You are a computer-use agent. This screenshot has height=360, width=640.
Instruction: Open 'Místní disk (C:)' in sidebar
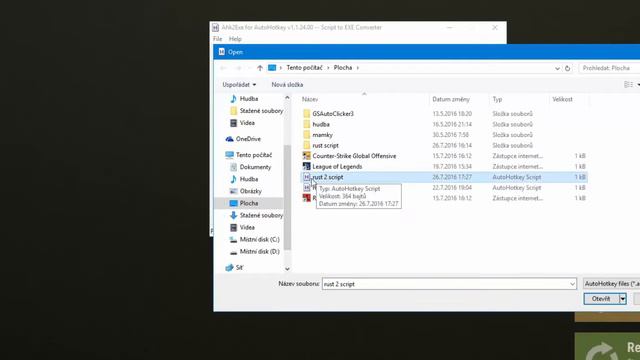click(259, 240)
